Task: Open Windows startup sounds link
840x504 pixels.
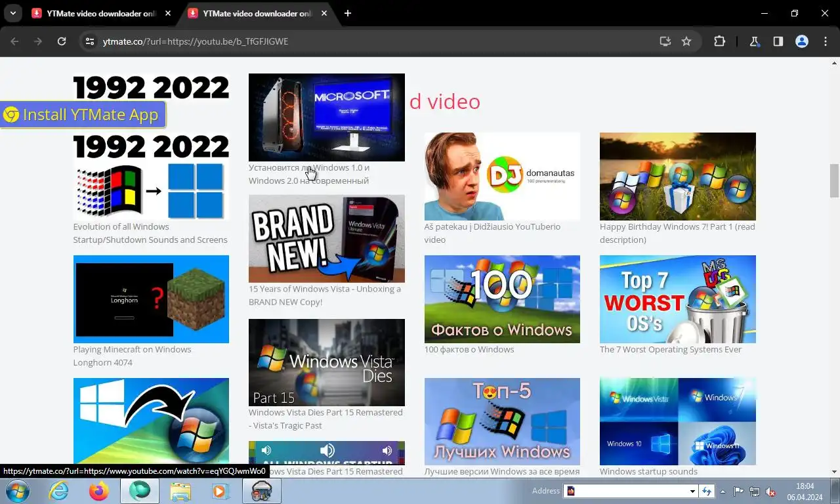Action: (x=648, y=471)
